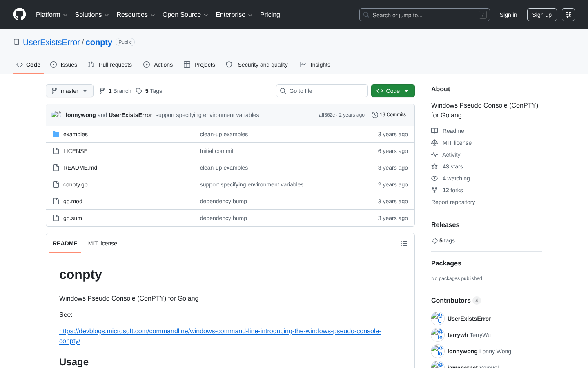
Task: Click the GitHub logo icon
Action: coord(20,15)
